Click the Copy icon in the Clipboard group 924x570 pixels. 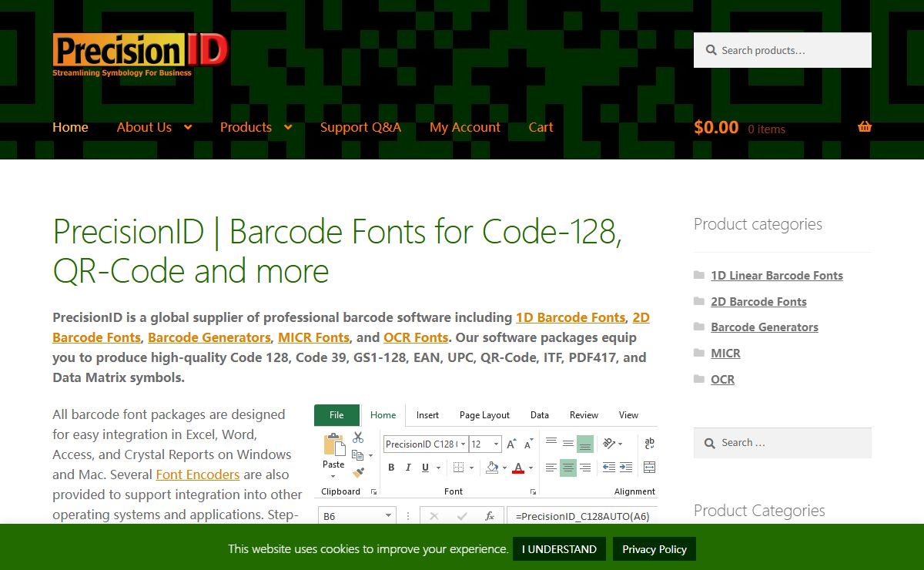357,454
